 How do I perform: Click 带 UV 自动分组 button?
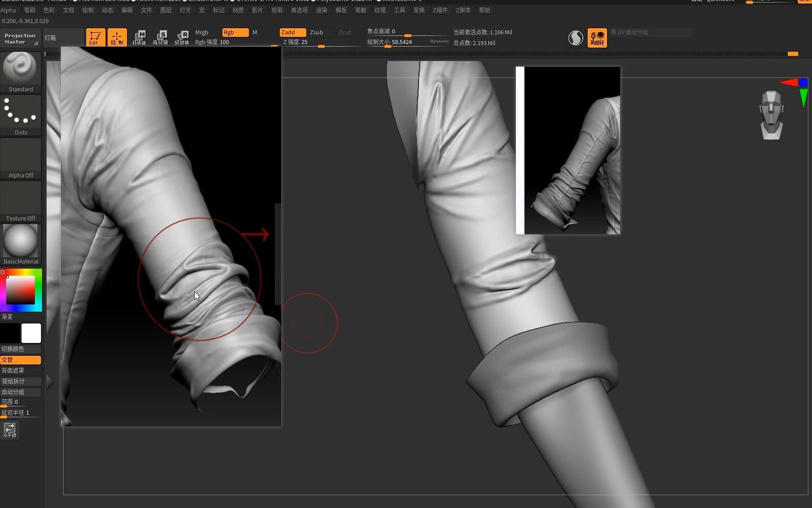point(651,32)
